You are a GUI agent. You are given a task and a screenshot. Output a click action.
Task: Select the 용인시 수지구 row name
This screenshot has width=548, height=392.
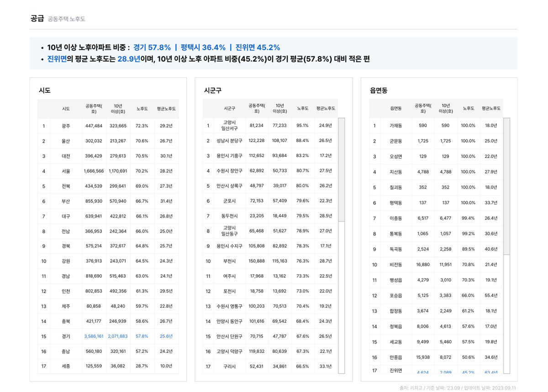(230, 246)
